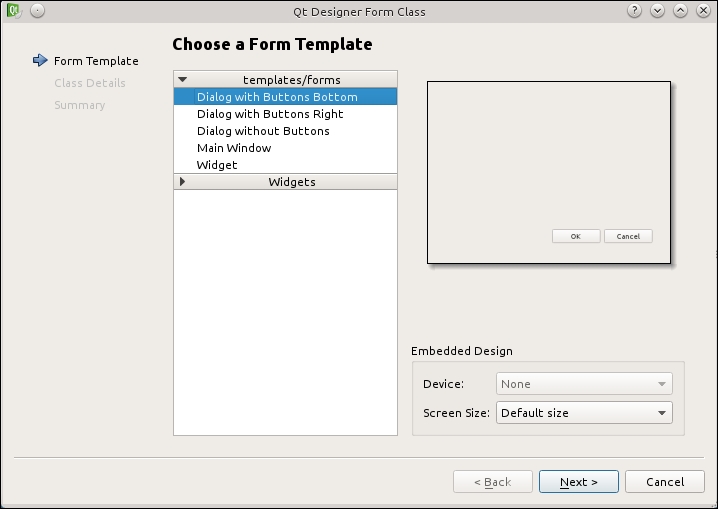Screen dimensions: 718x509
Task: Open the Device combo box
Action: (584, 384)
